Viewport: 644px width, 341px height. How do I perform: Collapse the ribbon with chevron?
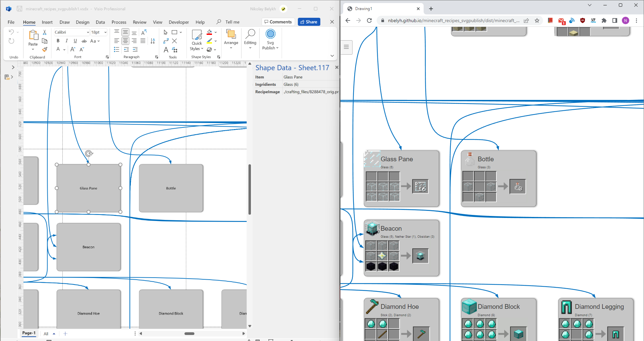332,56
